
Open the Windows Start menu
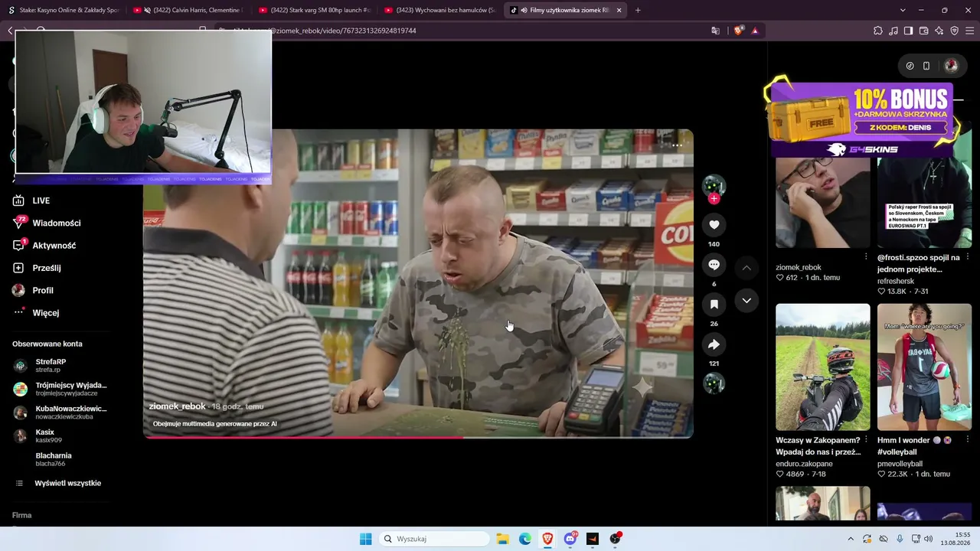click(366, 539)
